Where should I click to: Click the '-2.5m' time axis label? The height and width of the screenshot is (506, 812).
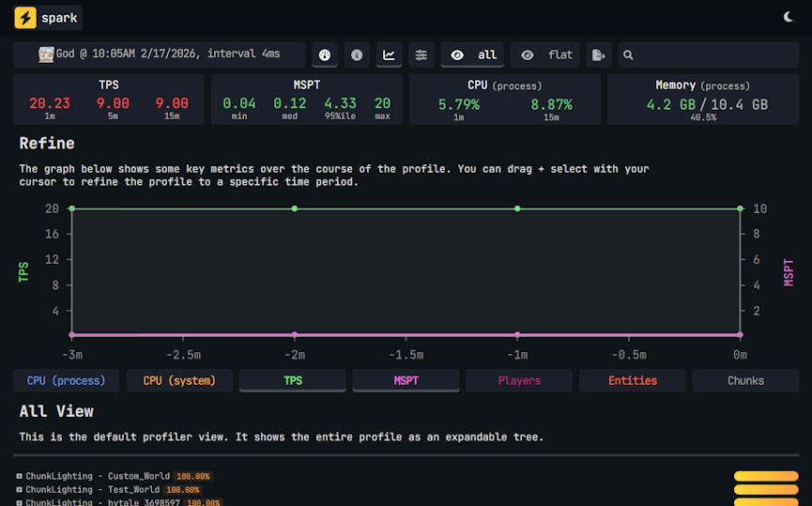pos(183,355)
